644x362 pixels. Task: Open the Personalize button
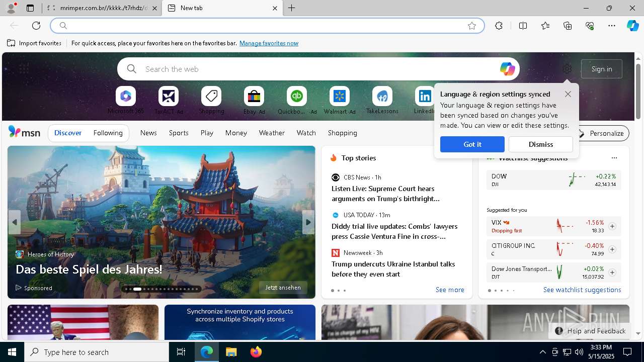point(601,133)
